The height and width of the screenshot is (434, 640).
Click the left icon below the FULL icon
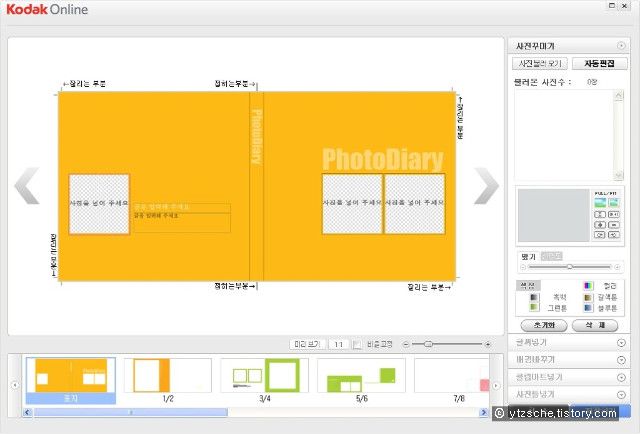(x=600, y=214)
